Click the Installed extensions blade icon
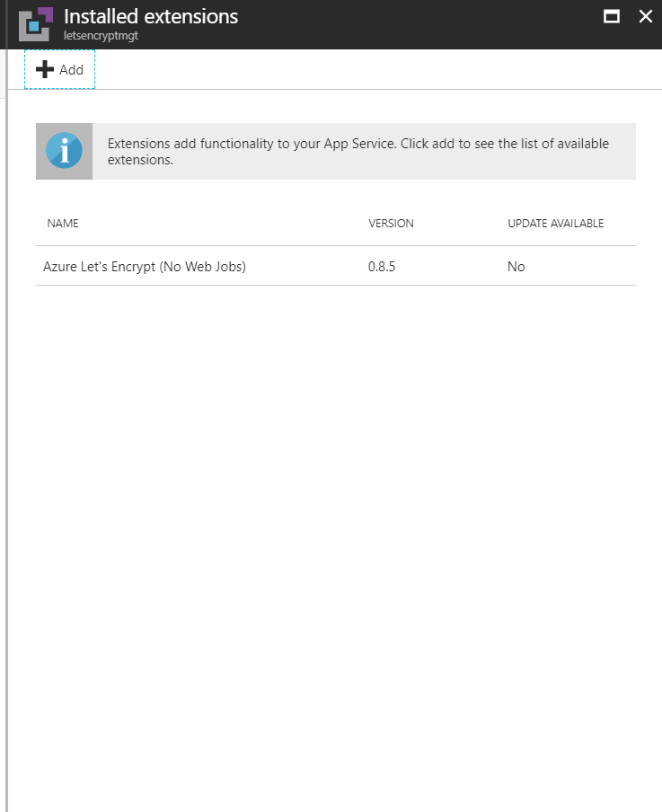This screenshot has width=662, height=812. click(36, 24)
